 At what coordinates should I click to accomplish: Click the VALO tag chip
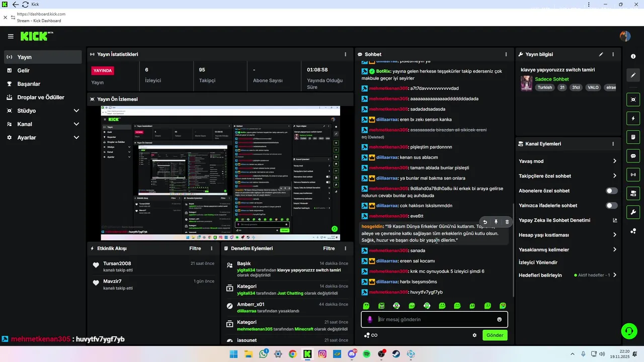pos(593,87)
